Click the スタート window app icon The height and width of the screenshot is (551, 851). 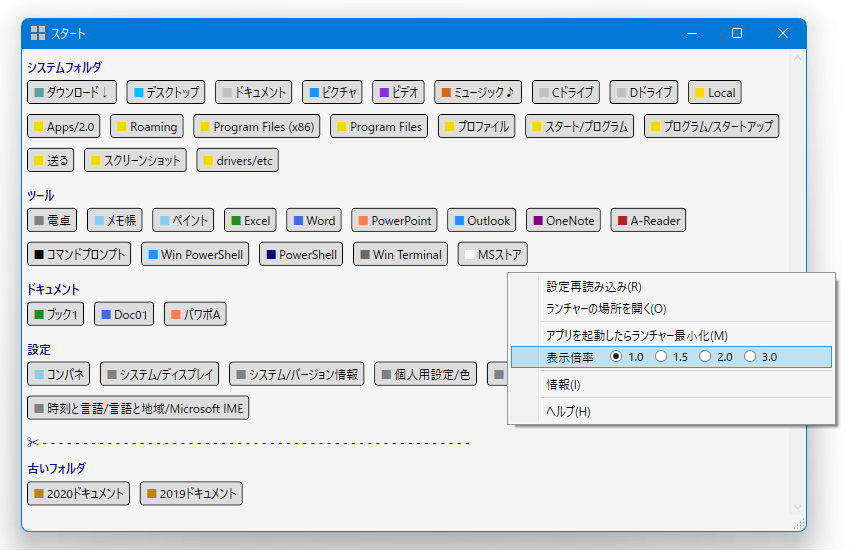(x=38, y=33)
